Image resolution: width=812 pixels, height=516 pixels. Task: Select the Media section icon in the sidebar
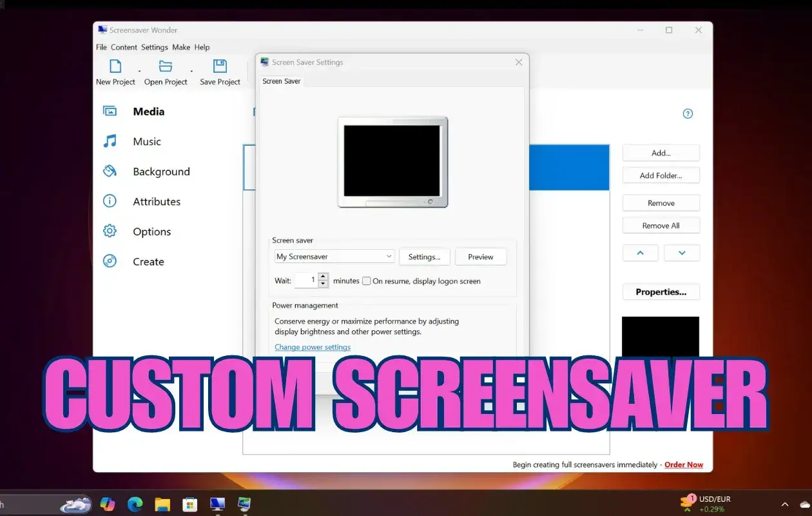(x=110, y=111)
